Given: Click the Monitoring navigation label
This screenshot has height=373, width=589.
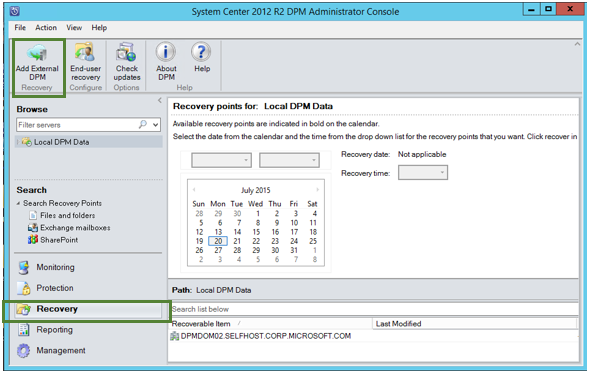Looking at the screenshot, I should pyautogui.click(x=55, y=267).
